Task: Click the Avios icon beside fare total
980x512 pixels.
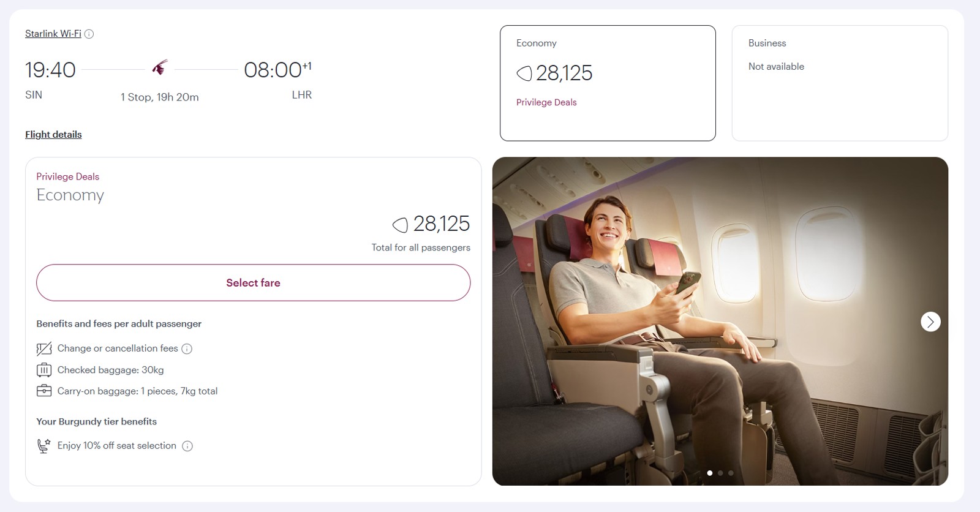Action: 400,225
